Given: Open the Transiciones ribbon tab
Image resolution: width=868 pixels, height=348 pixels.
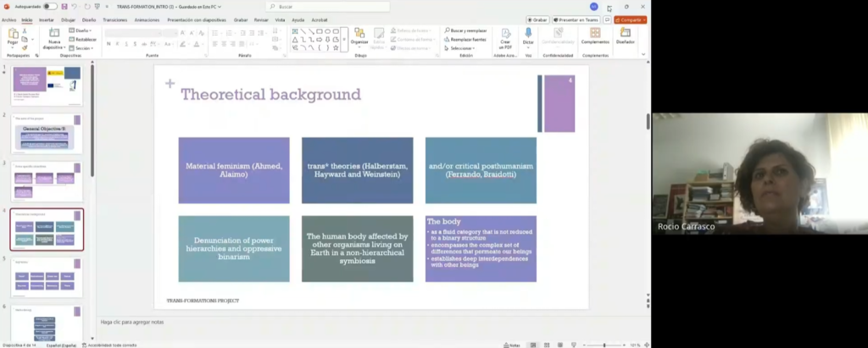Looking at the screenshot, I should coord(114,19).
